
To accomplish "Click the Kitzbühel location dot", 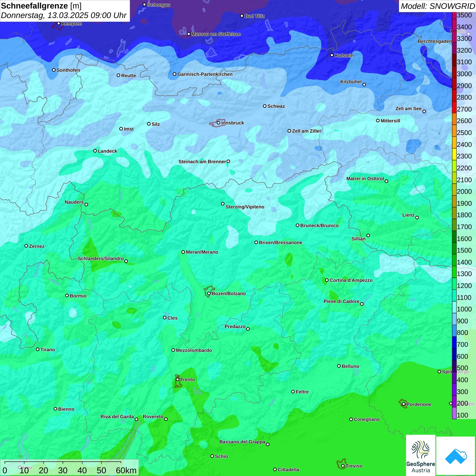I will (364, 85).
